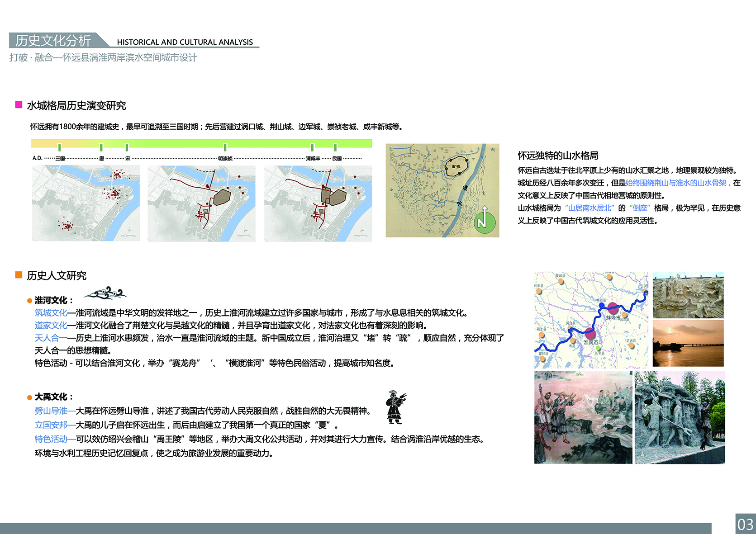Click the Dayu figure silhouette icon
The image size is (756, 534).
396,407
